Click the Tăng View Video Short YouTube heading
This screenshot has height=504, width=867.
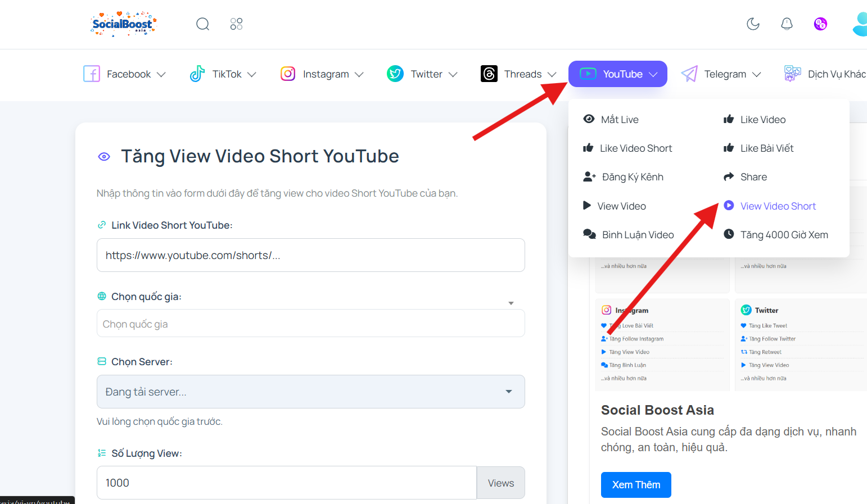pyautogui.click(x=260, y=156)
